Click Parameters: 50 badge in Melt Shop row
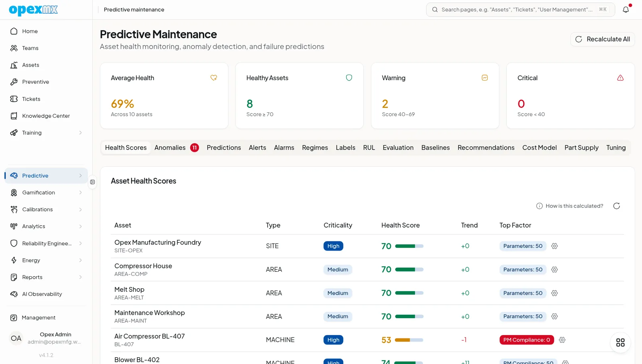 click(x=523, y=293)
